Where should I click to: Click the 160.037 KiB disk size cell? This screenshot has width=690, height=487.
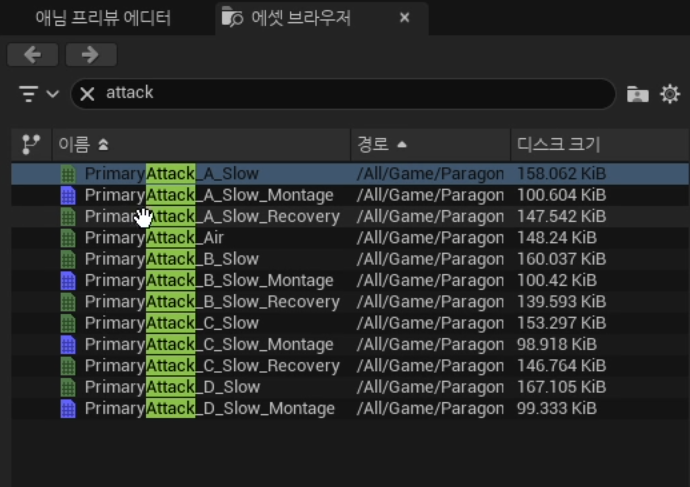point(562,259)
